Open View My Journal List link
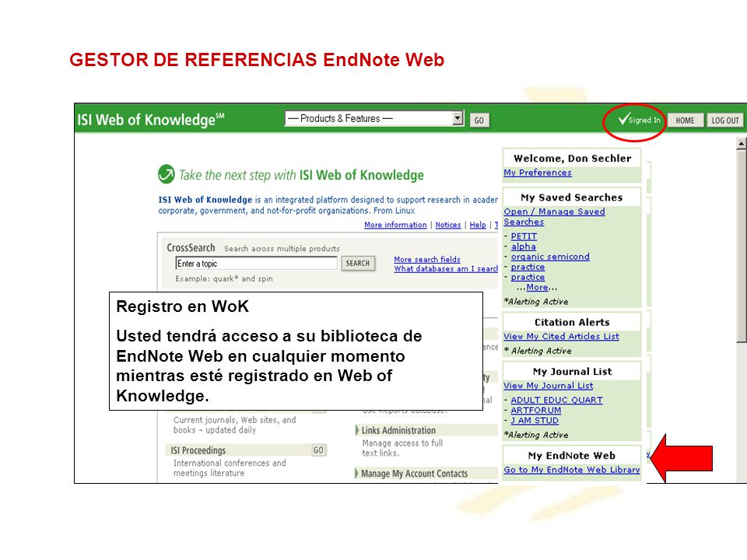The image size is (747, 560). [549, 386]
